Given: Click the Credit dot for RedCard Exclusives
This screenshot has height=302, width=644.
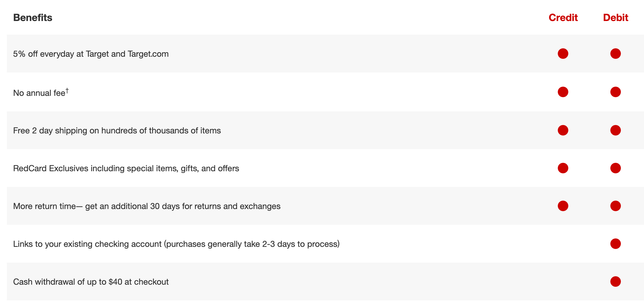Looking at the screenshot, I should click(x=563, y=168).
